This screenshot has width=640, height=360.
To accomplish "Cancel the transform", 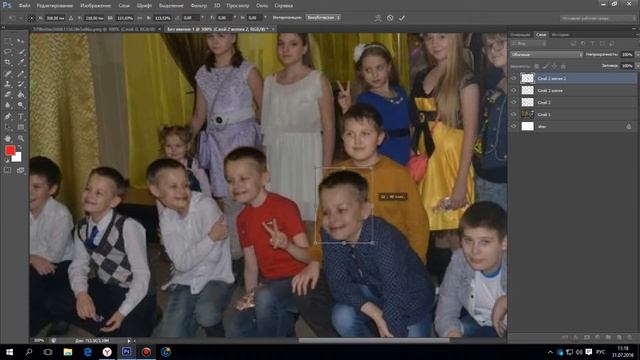I will point(390,18).
